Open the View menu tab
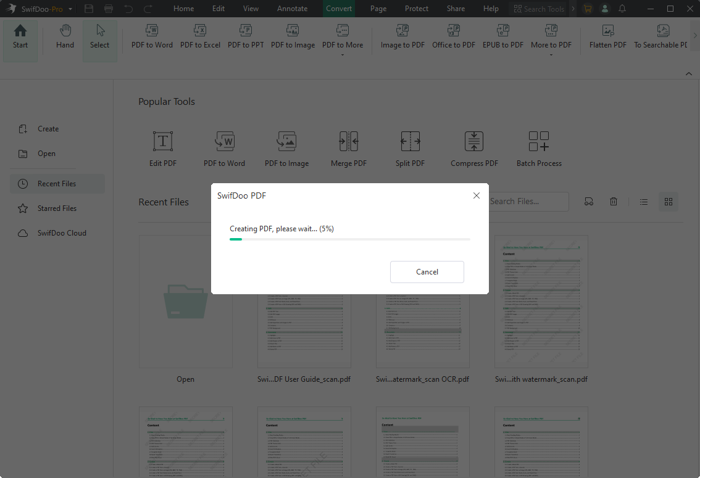701x479 pixels. coord(251,8)
